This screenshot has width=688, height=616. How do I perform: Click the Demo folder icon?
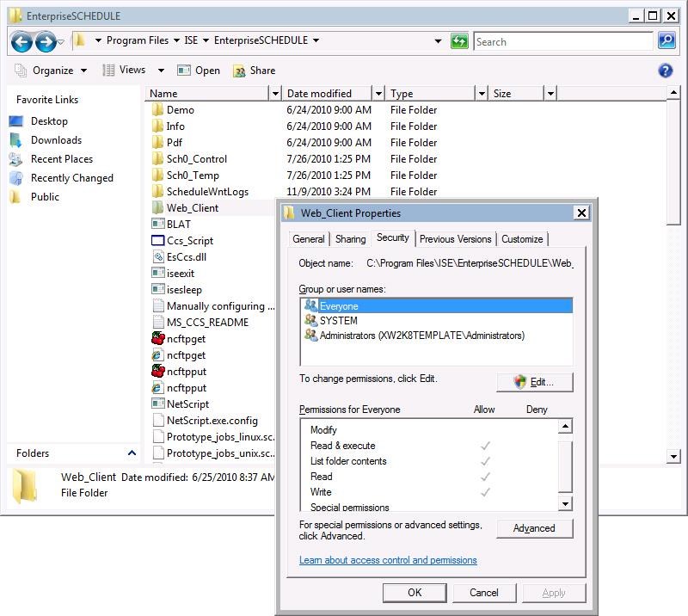pos(157,110)
